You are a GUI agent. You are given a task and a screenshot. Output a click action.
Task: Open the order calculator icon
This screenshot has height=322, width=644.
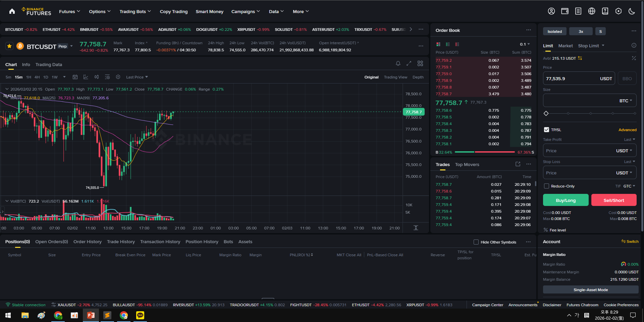(634, 58)
